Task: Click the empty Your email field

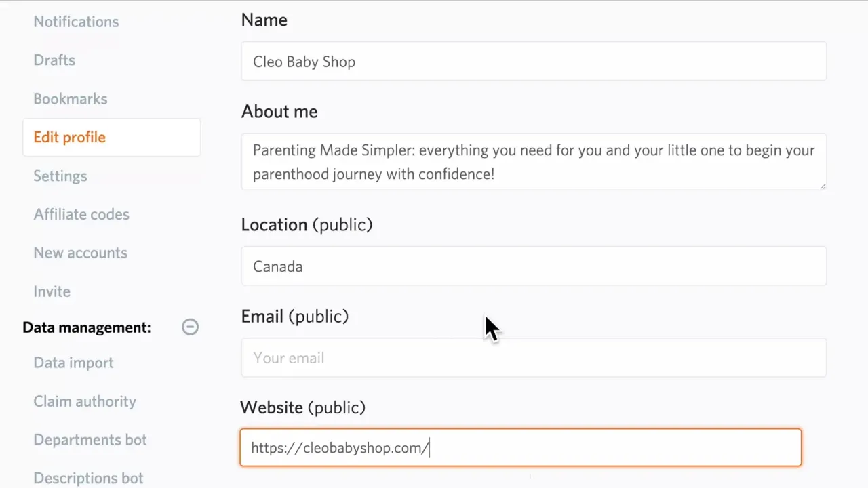Action: (533, 358)
